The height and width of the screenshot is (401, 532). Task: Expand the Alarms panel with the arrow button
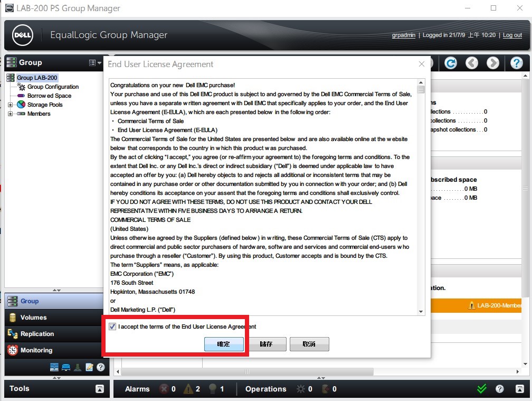(x=520, y=389)
